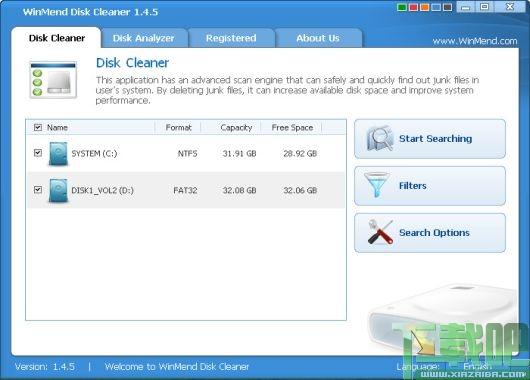Click 'Welcome to WinMend Disk Cleaner' status text
Viewport: 530px width, 380px height.
177,367
